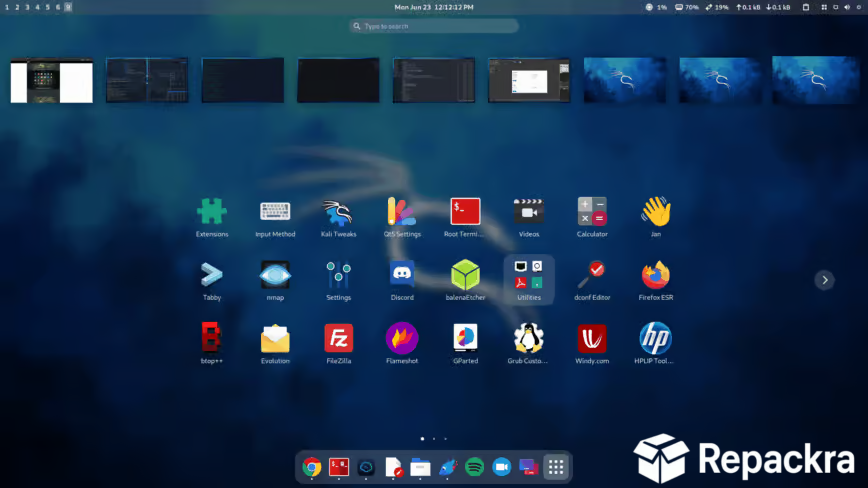Launch Discord
This screenshot has height=488, width=868.
[402, 281]
